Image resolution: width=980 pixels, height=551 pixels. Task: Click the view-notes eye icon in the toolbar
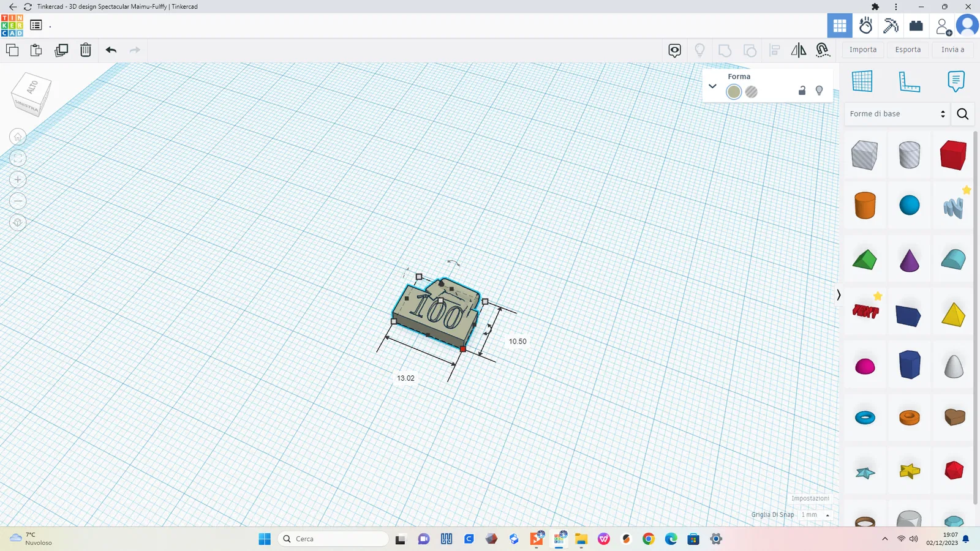point(675,50)
